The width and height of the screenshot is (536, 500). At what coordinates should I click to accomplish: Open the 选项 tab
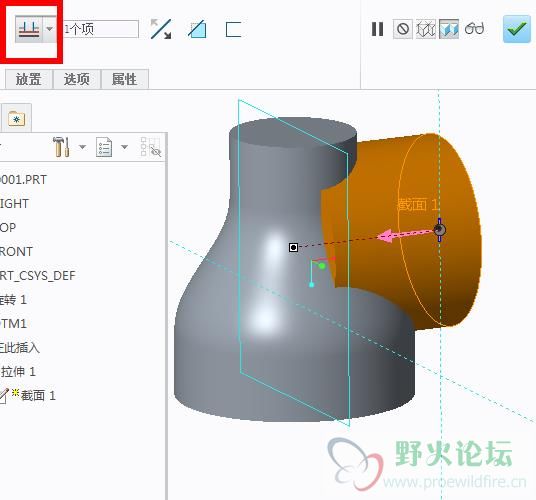[x=77, y=79]
